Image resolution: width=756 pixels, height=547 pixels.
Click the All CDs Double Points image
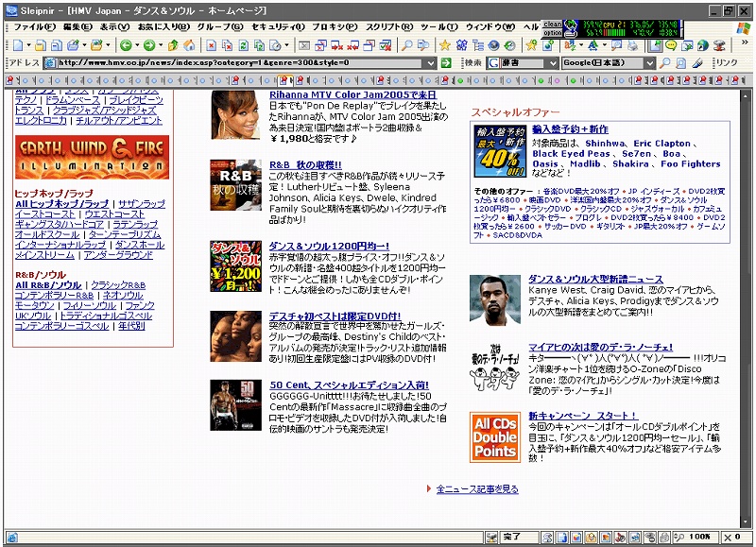click(495, 437)
